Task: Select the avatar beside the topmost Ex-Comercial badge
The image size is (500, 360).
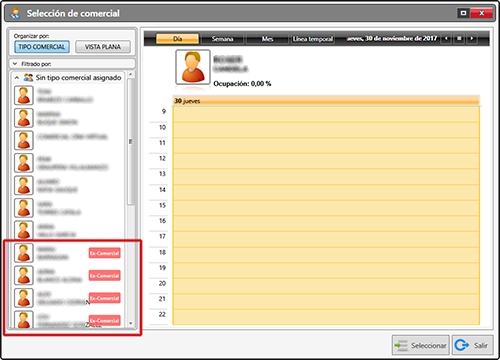Action: 24,253
